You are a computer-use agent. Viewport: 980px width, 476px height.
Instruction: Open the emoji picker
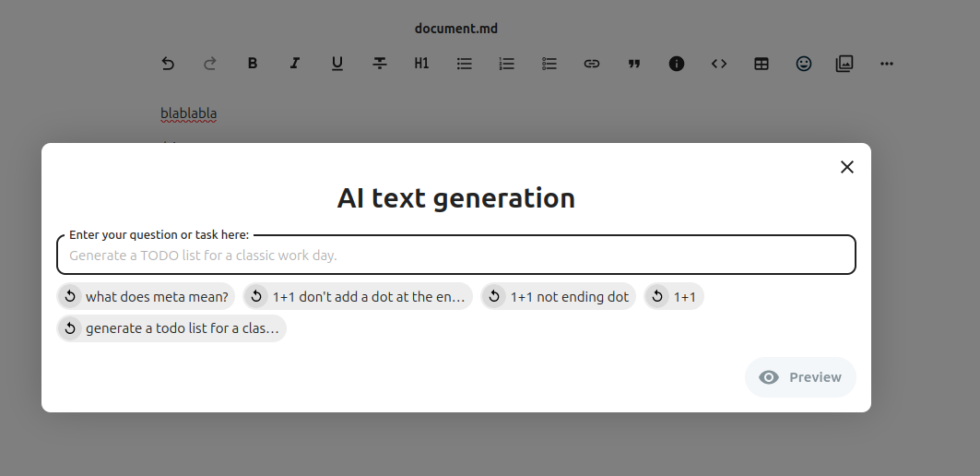click(804, 64)
